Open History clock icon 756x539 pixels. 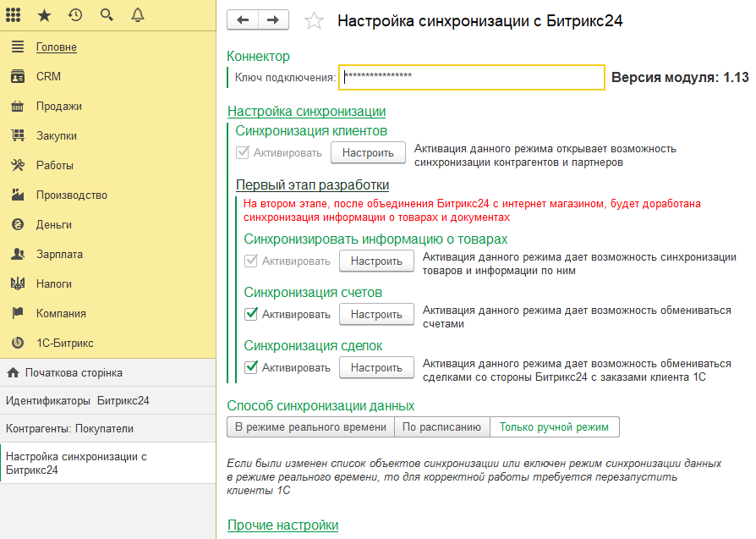75,15
